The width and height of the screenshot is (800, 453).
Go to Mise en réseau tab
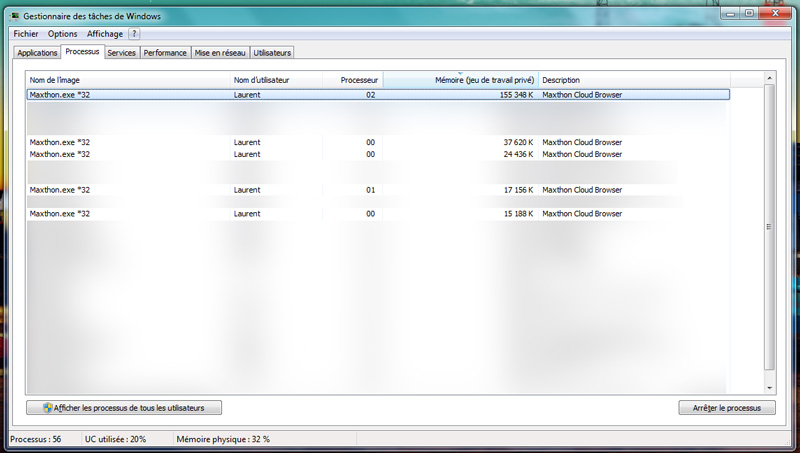coord(220,53)
